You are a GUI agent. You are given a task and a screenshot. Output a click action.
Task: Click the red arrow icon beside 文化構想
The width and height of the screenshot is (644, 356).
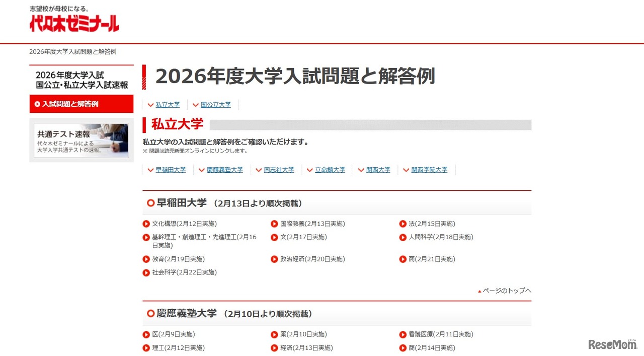point(146,224)
